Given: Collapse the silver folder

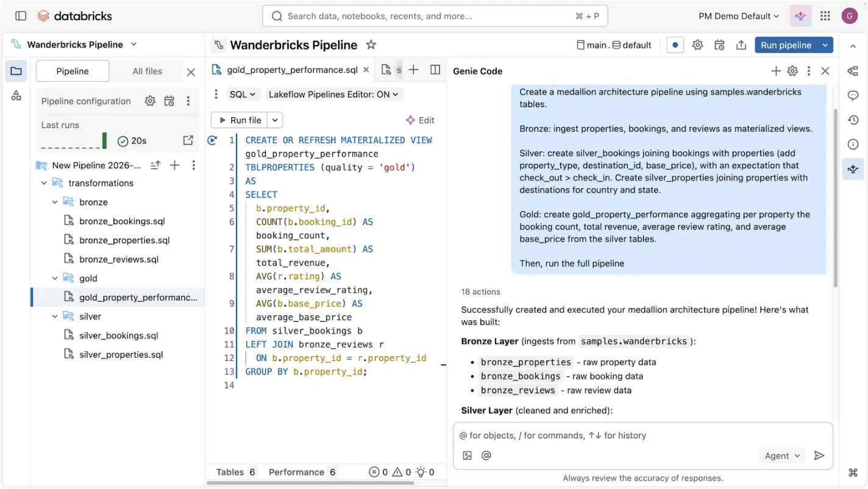Looking at the screenshot, I should pyautogui.click(x=55, y=316).
